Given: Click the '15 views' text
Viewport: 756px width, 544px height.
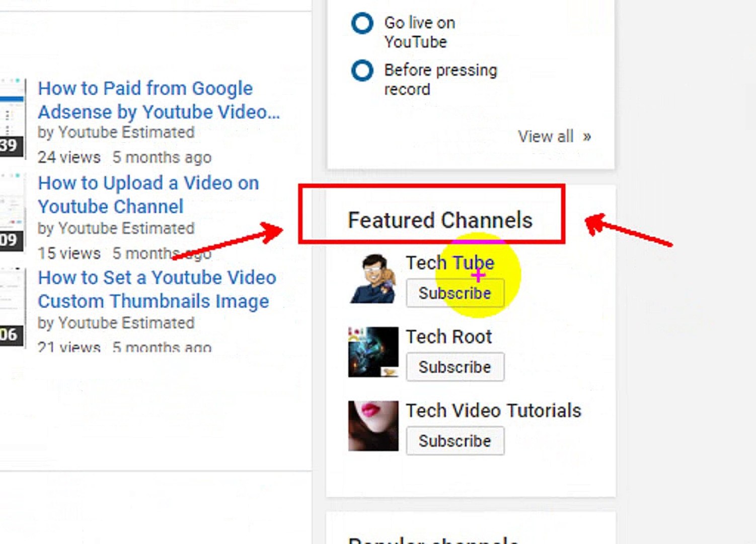Looking at the screenshot, I should click(x=69, y=253).
